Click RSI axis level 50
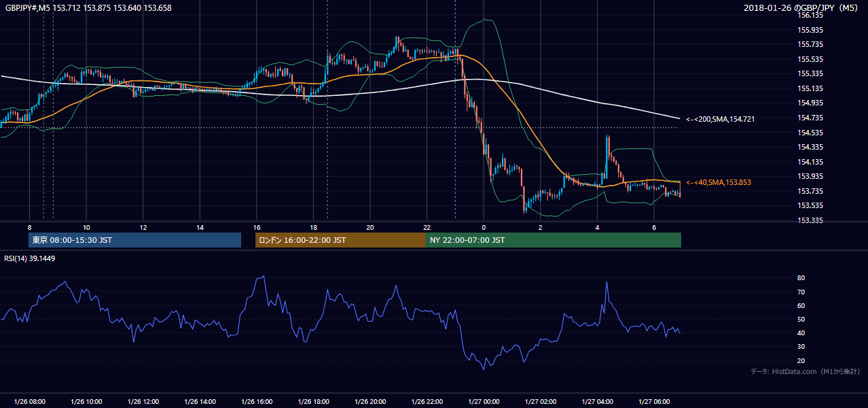This screenshot has height=408, width=868. (x=801, y=320)
